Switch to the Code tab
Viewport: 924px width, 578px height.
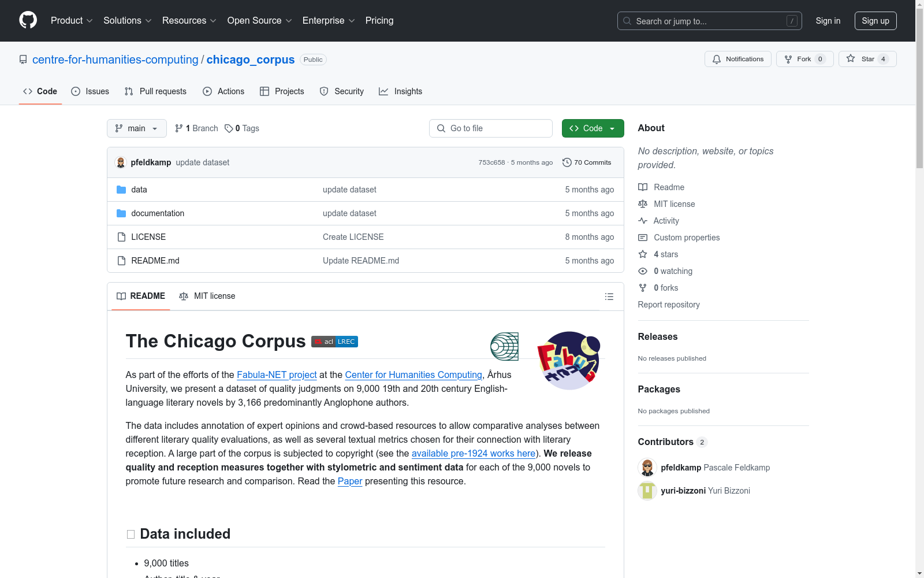coord(40,91)
